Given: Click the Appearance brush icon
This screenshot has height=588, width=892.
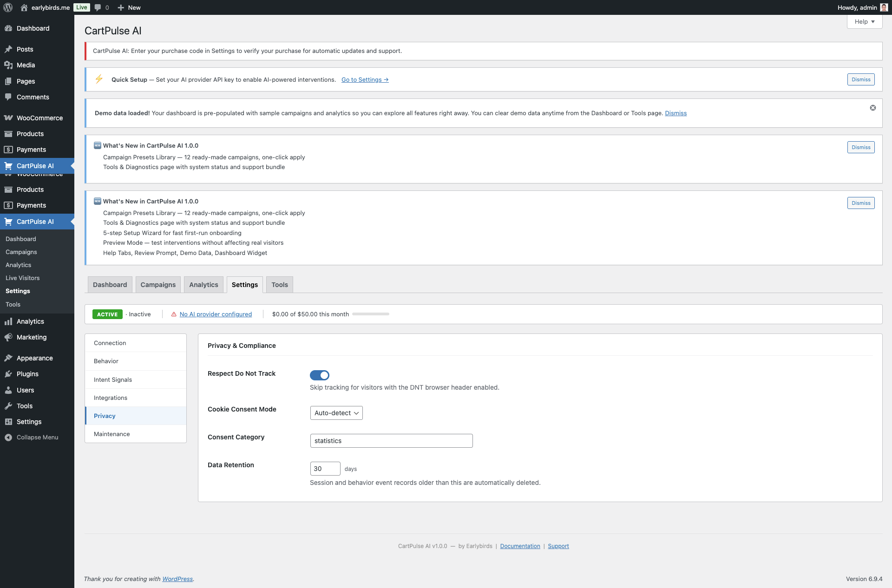Looking at the screenshot, I should click(x=9, y=358).
